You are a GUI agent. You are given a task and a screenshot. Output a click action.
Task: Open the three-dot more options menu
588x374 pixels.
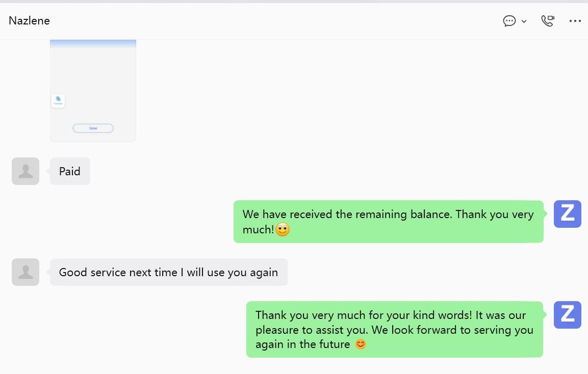[x=575, y=21]
